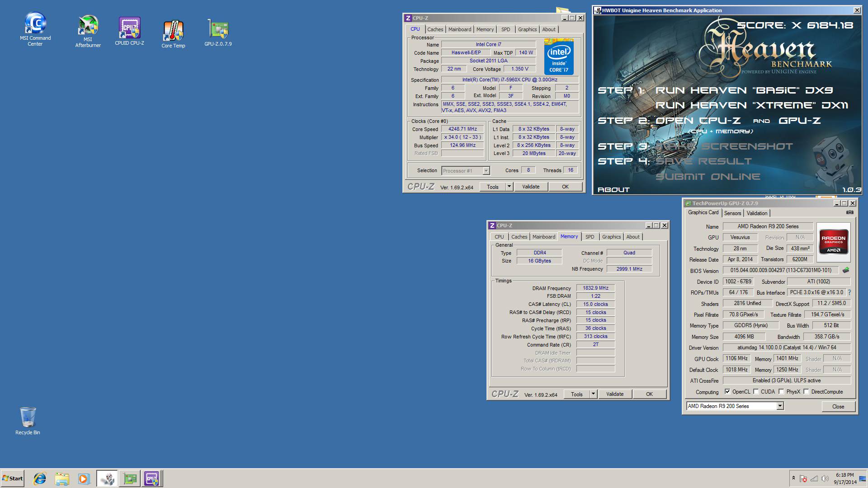Click the volume speaker tray icon
Viewport: 868px width, 488px height.
coord(825,479)
